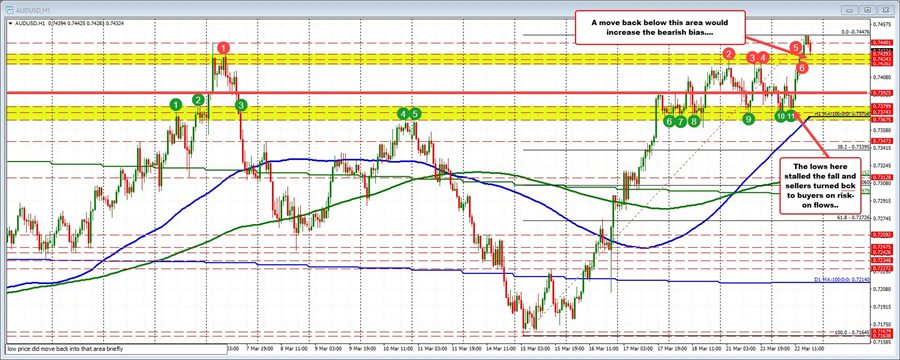Click the 0.74575 price axis label
The image size is (900, 360).
coord(882,24)
